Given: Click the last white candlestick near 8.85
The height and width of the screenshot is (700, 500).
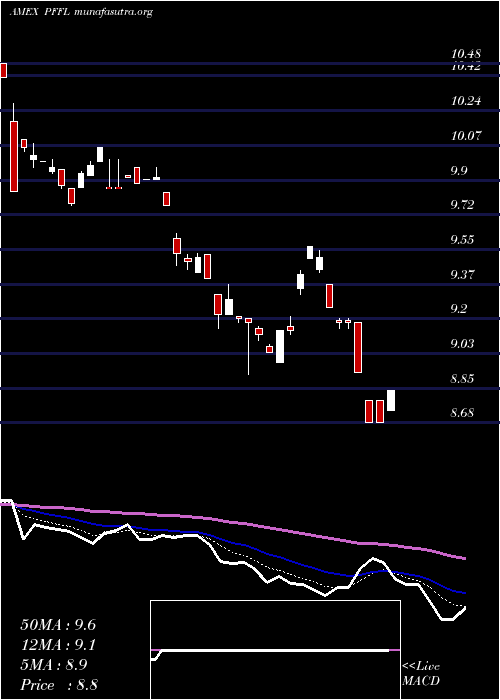Looking at the screenshot, I should [391, 400].
